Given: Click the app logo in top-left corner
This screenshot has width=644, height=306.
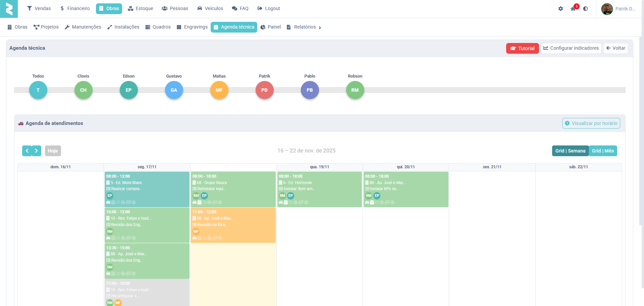Looking at the screenshot, I should 9,9.
